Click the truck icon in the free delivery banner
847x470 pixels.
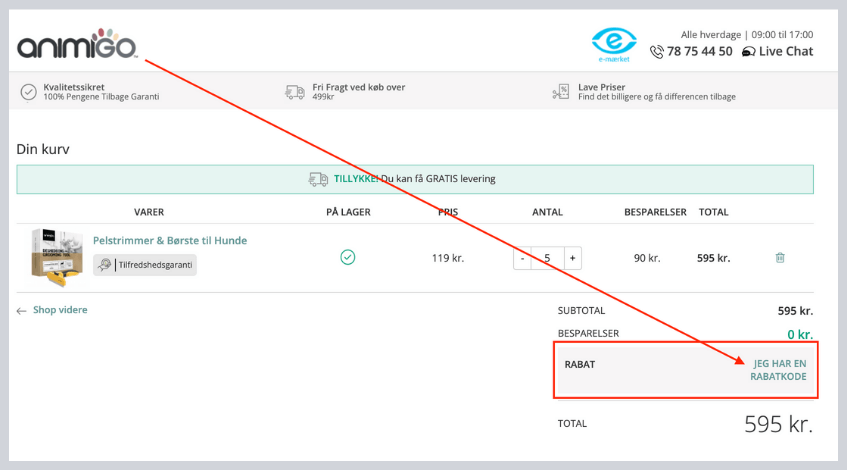point(318,180)
